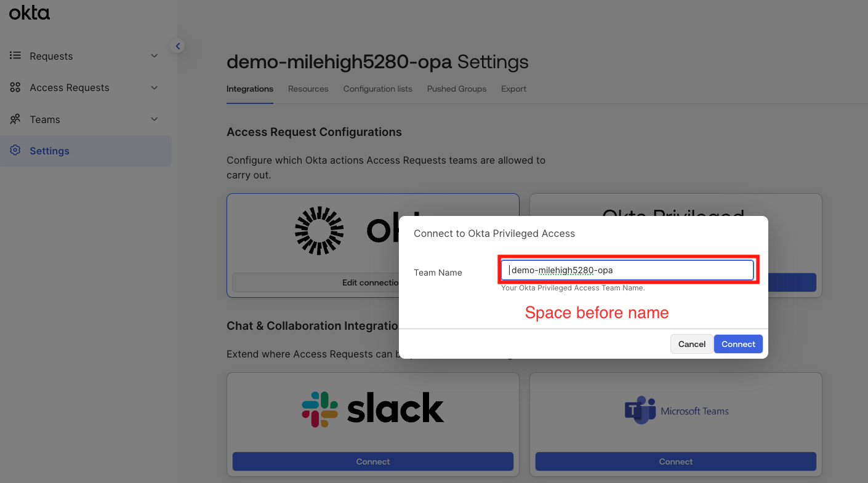Click the Settings gear icon

[x=15, y=151]
